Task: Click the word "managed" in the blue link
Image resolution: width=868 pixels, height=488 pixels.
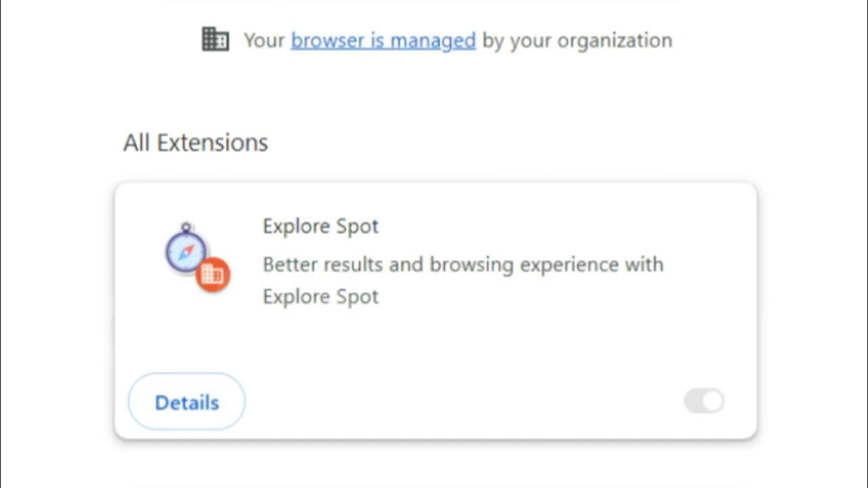Action: (x=433, y=41)
